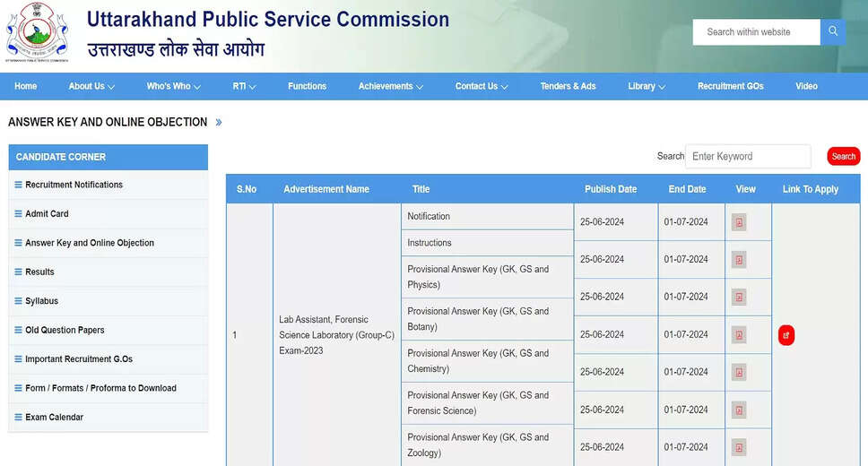The image size is (868, 466).
Task: Click the Instructions title cell
Action: tap(487, 243)
